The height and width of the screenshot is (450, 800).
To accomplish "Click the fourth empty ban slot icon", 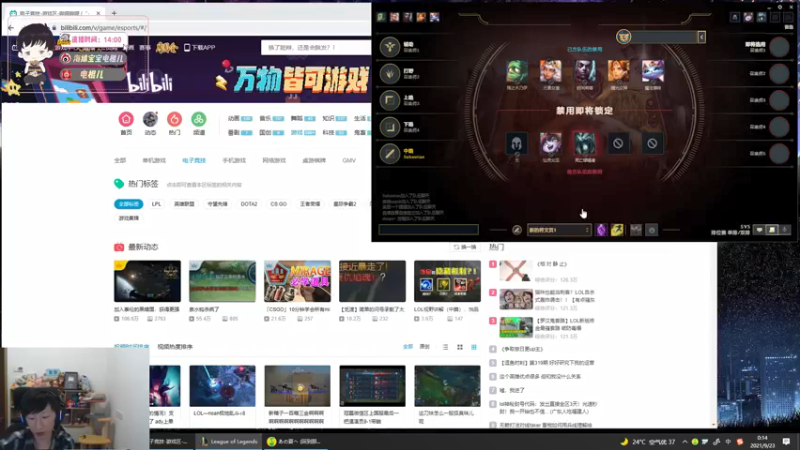I will point(618,144).
